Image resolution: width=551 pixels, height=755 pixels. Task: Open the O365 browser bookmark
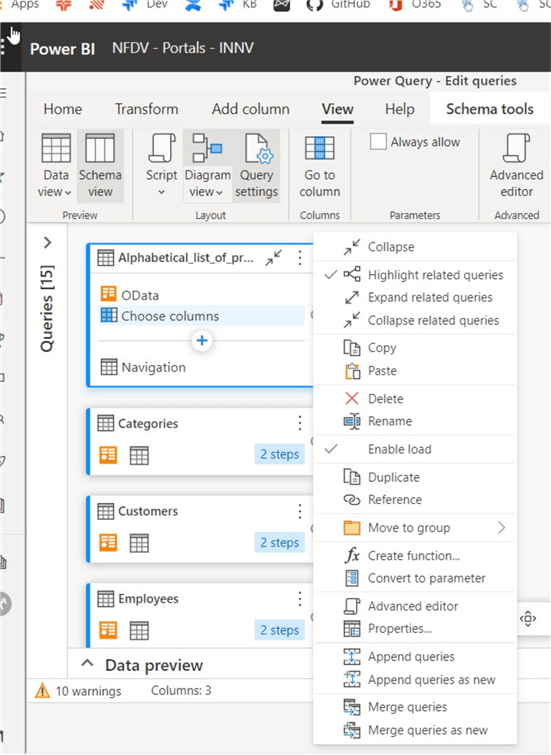[415, 4]
